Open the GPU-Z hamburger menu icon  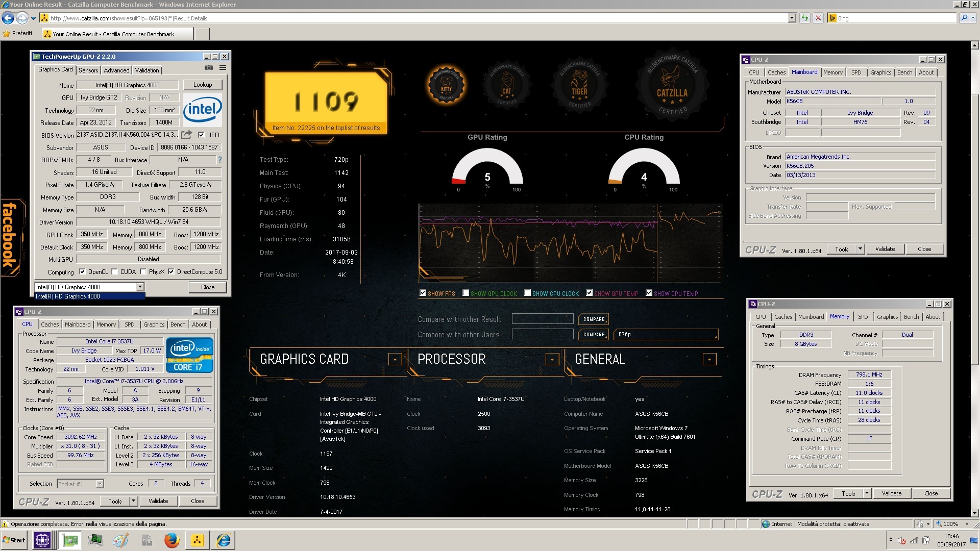click(223, 67)
